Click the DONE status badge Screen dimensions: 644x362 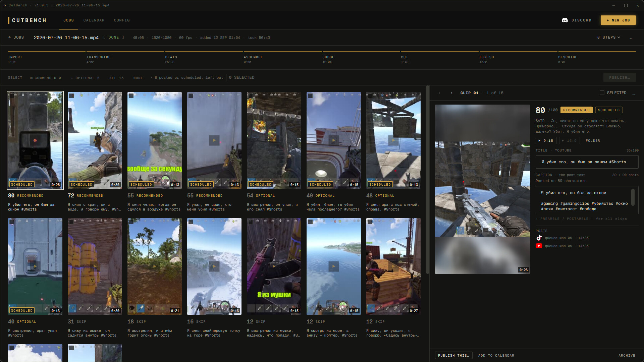114,38
